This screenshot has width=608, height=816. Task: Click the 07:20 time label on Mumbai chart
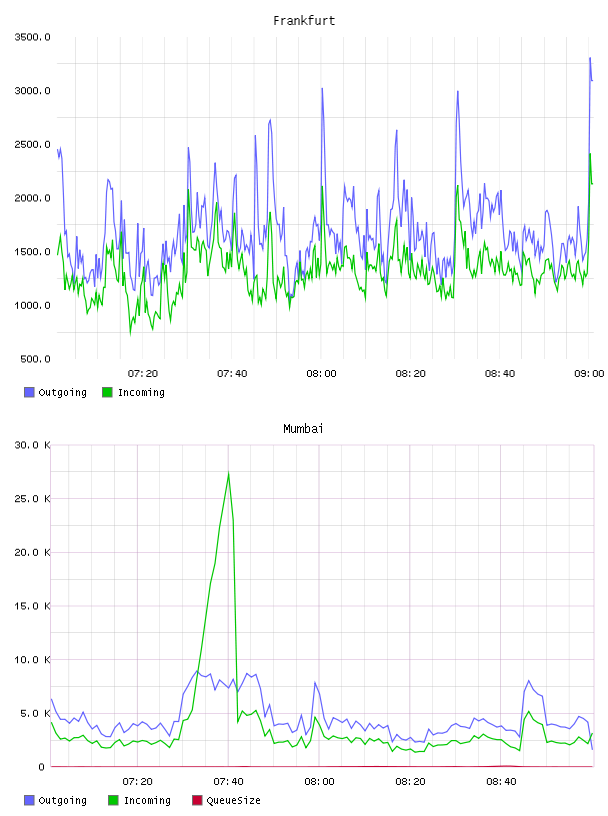tap(137, 781)
